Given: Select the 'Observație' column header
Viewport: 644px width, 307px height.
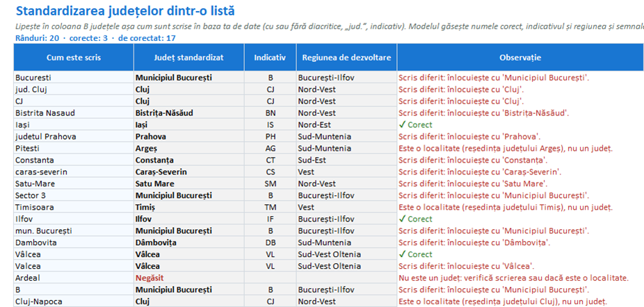Looking at the screenshot, I should [520, 58].
